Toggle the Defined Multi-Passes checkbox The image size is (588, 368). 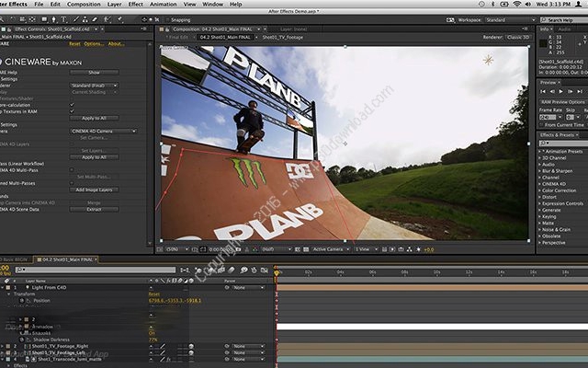tap(72, 183)
